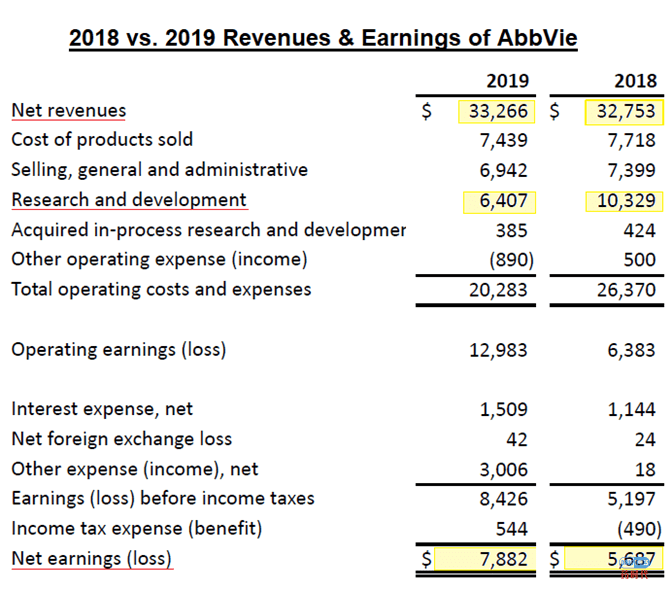Click the 'Cost of products sold' label

tap(102, 140)
